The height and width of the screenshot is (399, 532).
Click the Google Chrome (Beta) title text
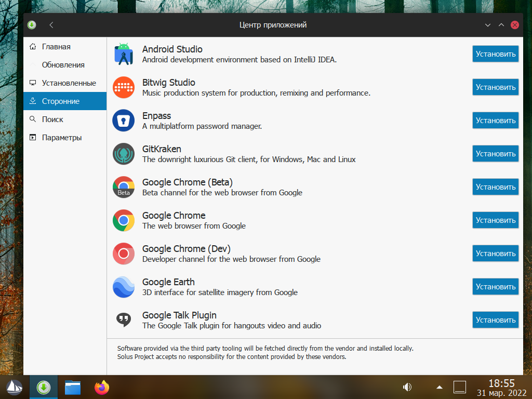click(x=187, y=182)
